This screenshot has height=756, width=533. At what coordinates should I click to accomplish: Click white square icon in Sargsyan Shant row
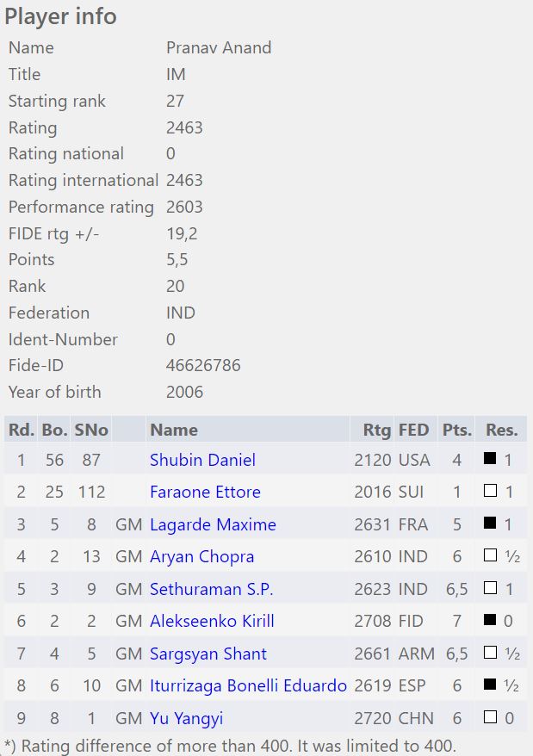point(490,654)
